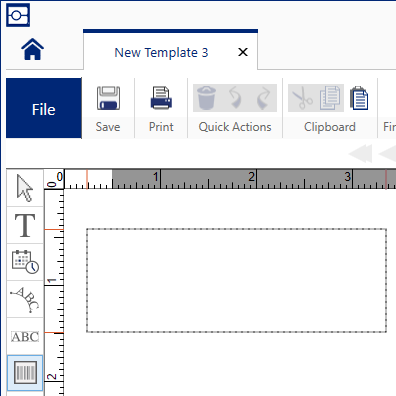Click the Clipboard group label
396x396 pixels.
click(330, 127)
